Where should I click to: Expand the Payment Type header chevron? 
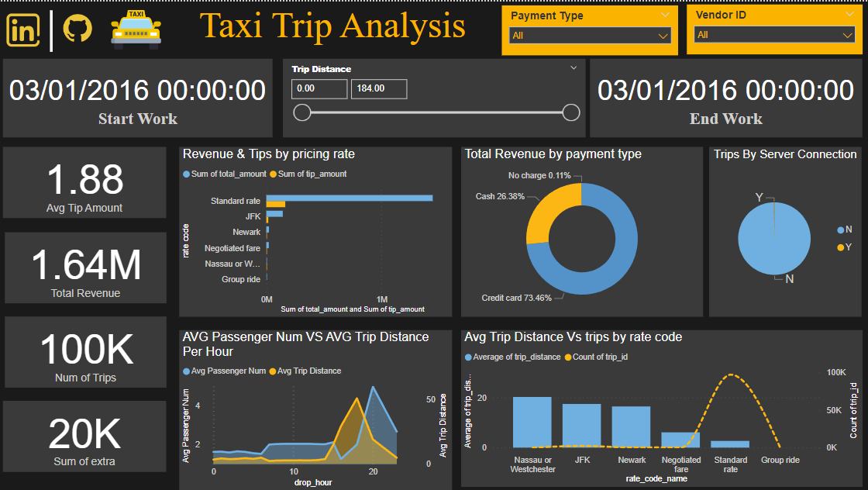tap(664, 16)
